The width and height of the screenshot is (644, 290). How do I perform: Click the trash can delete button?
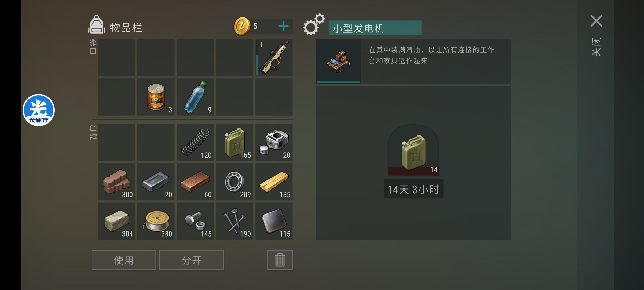280,260
